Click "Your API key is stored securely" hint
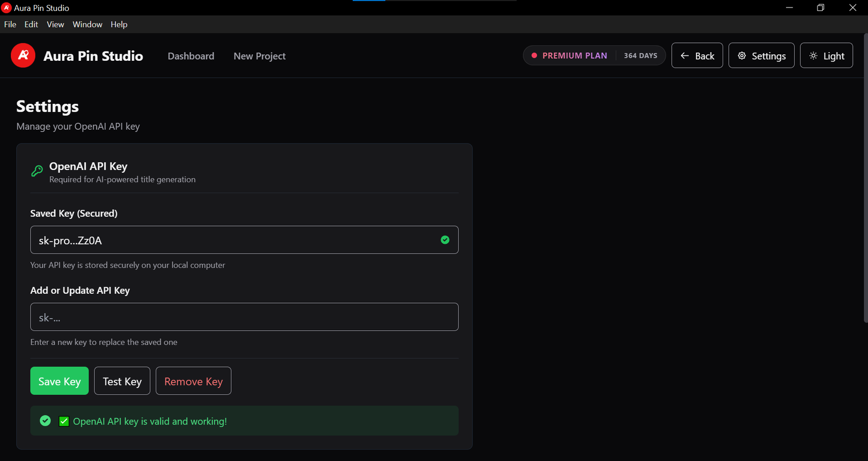 point(127,266)
